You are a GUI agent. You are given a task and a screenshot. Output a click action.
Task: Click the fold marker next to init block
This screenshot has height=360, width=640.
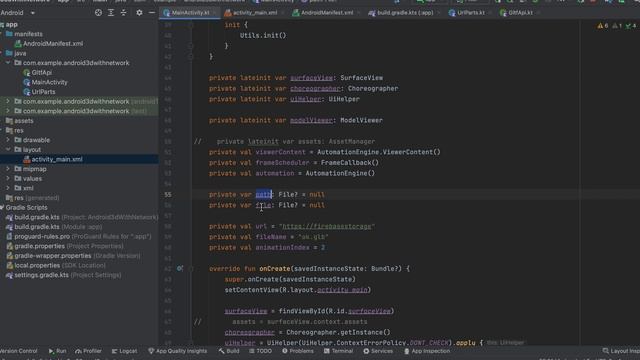(191, 25)
